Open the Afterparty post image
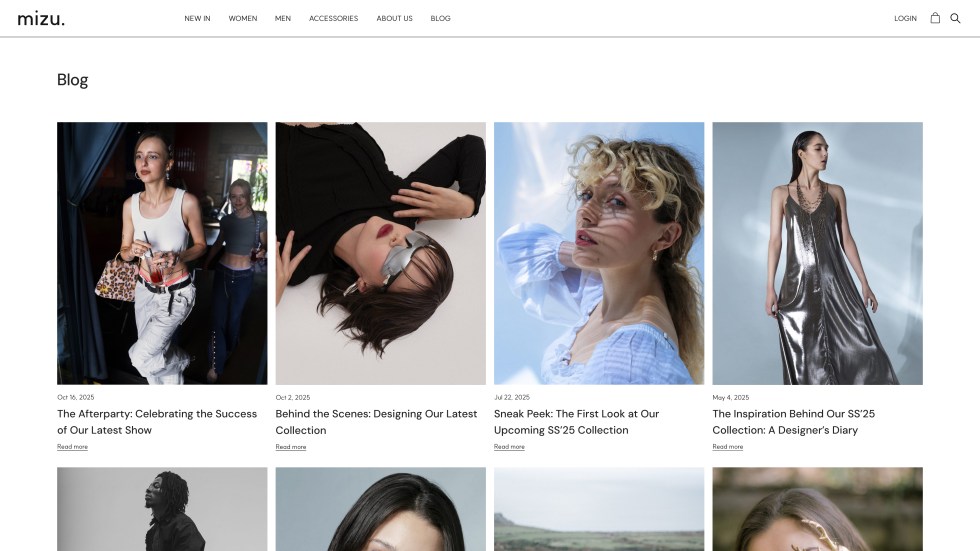980x551 pixels. click(x=162, y=253)
